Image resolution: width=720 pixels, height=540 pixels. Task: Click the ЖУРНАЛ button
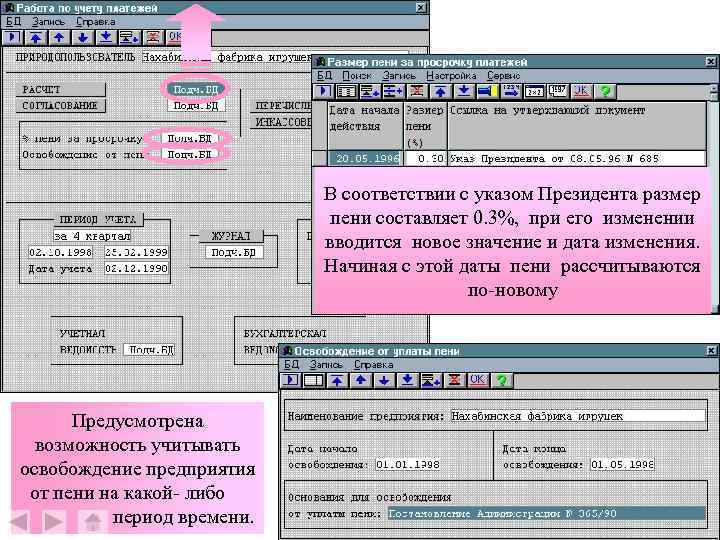point(231,236)
